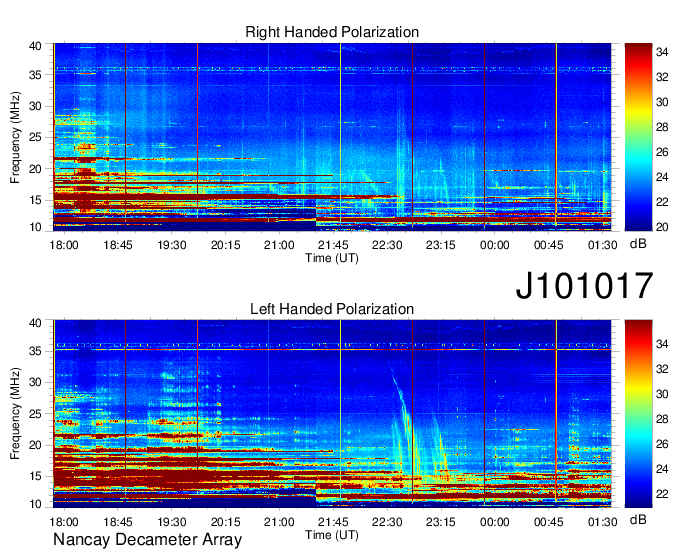Click the 'Right Handed Polarization' plot title
Image resolution: width=680 pixels, height=552 pixels.
tap(332, 32)
